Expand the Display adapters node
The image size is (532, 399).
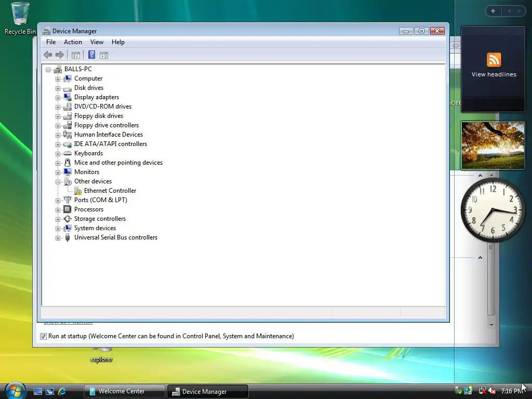(x=58, y=98)
